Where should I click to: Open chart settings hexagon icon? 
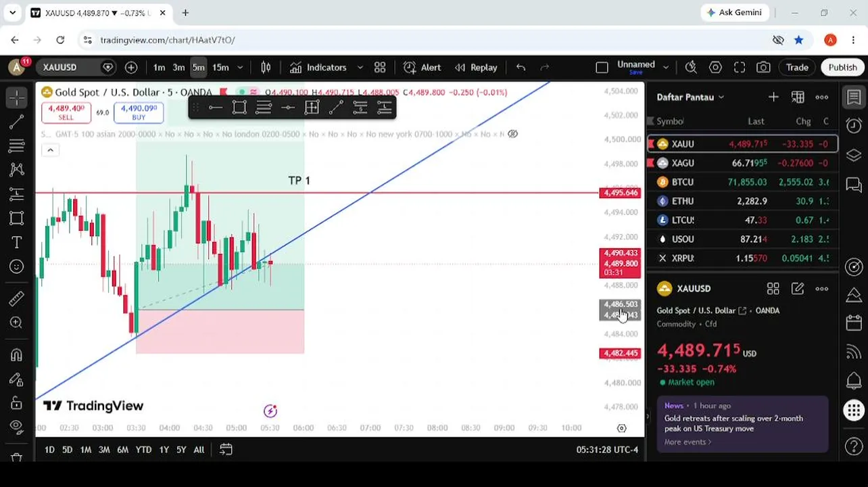(715, 67)
